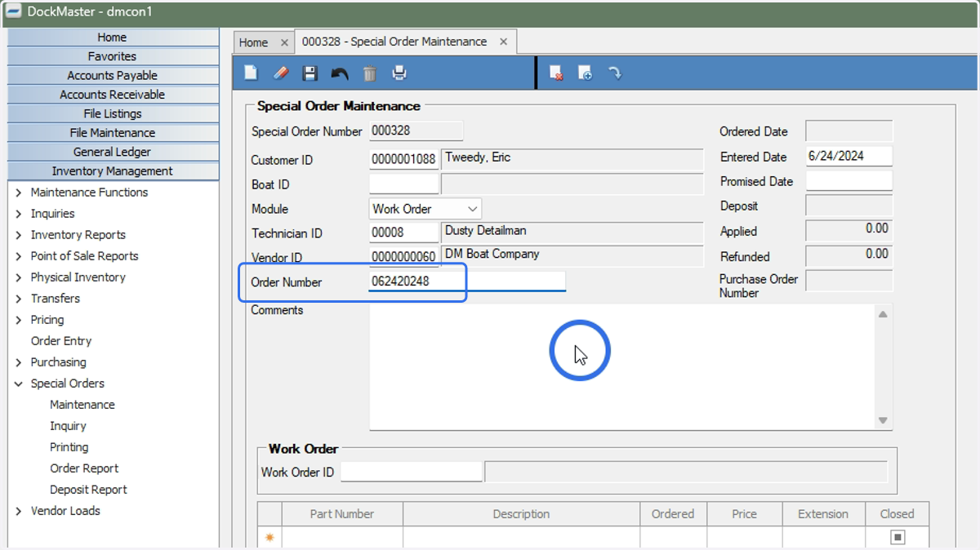Image resolution: width=980 pixels, height=550 pixels.
Task: Select the 000328 Special Order Maintenance tab
Action: click(x=394, y=42)
